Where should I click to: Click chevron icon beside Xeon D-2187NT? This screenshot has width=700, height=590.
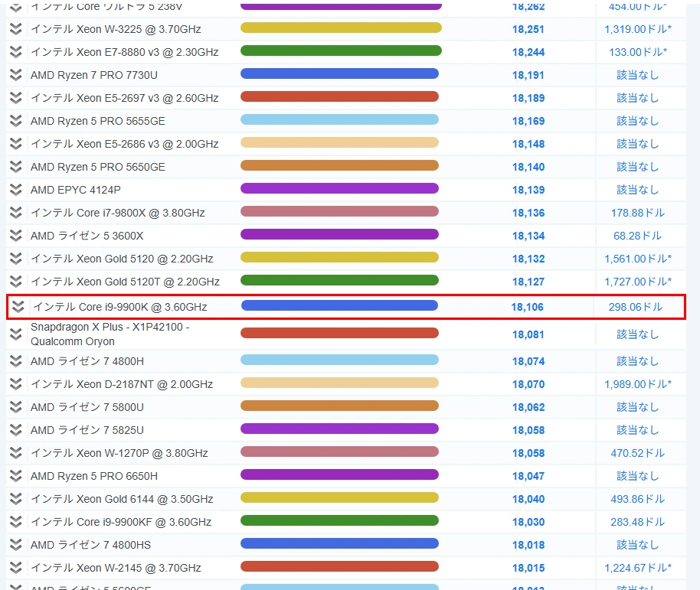[15, 384]
